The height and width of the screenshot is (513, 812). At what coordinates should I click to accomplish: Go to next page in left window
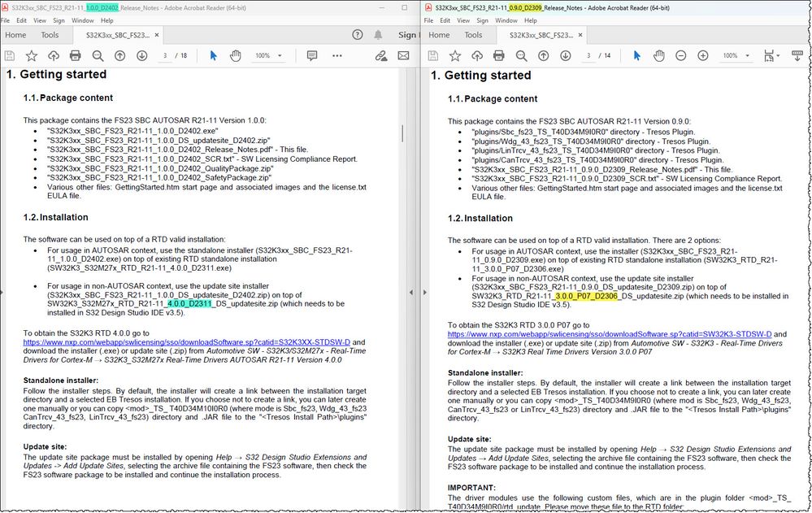142,55
